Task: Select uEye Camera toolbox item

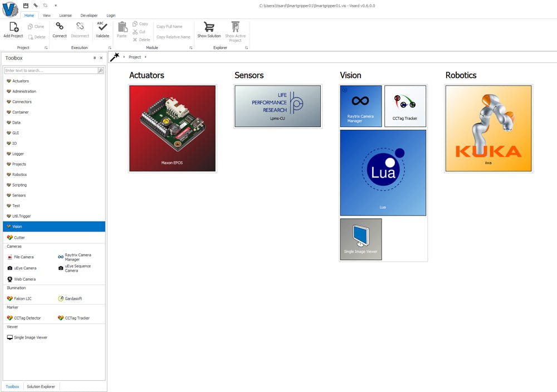Action: click(22, 268)
